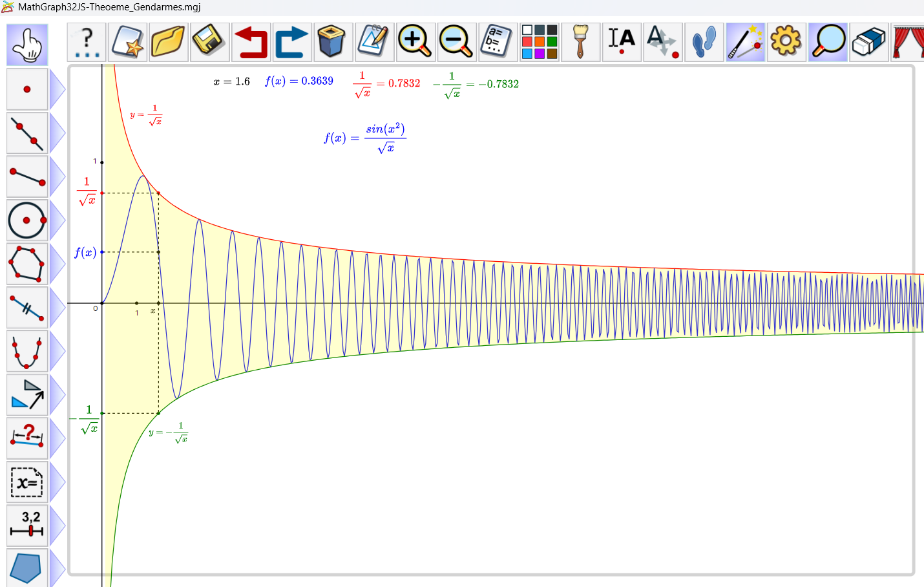
Task: Click the blue f(x) = sin(x²)/√x formula
Action: [365, 138]
